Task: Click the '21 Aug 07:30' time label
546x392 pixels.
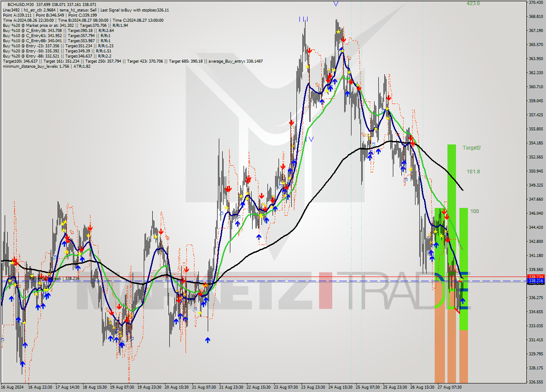Action: pyautogui.click(x=204, y=387)
